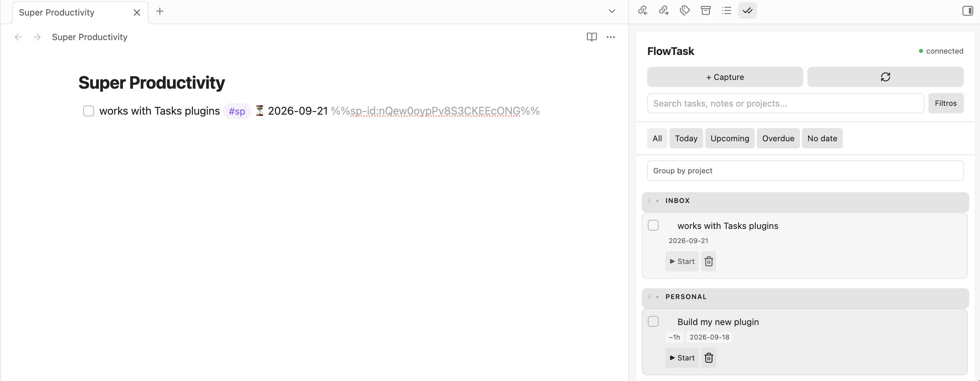
Task: Click the INBOX task title 'works with Tasks plugins'
Action: point(727,226)
